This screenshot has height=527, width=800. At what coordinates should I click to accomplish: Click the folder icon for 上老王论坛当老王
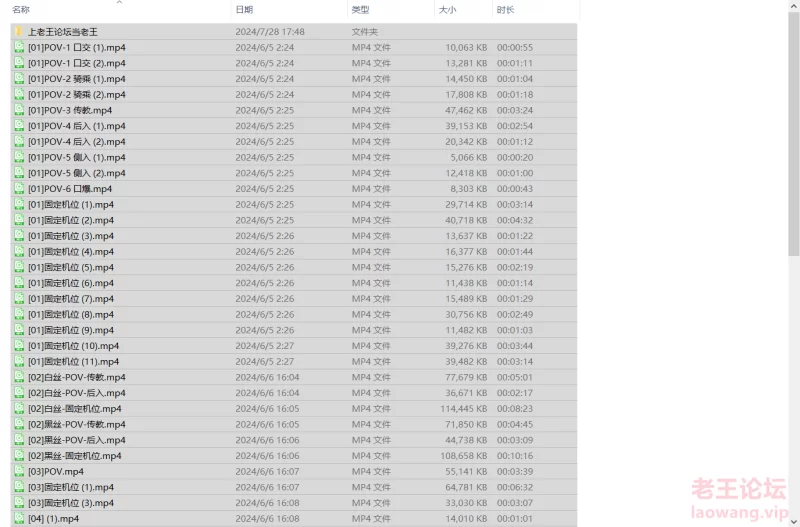[x=19, y=32]
